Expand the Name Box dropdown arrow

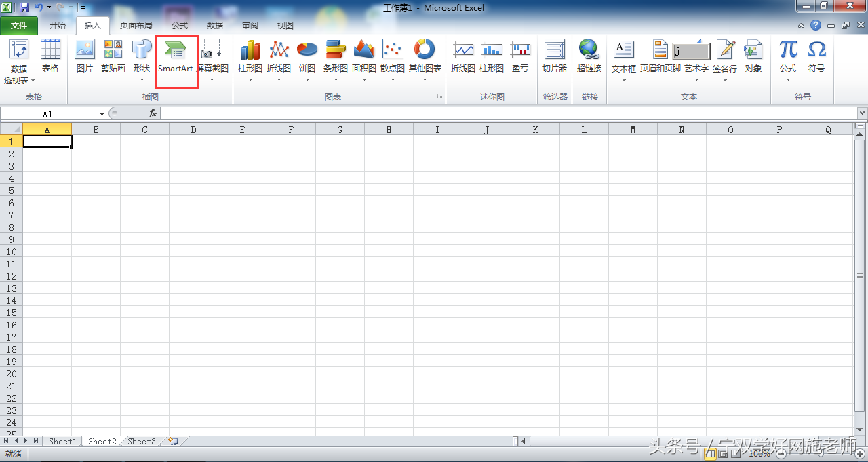tap(102, 114)
